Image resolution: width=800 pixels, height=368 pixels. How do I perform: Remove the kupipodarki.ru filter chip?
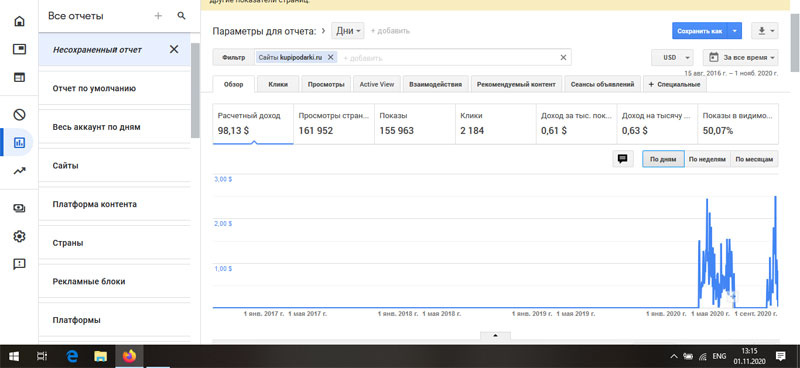click(x=331, y=58)
